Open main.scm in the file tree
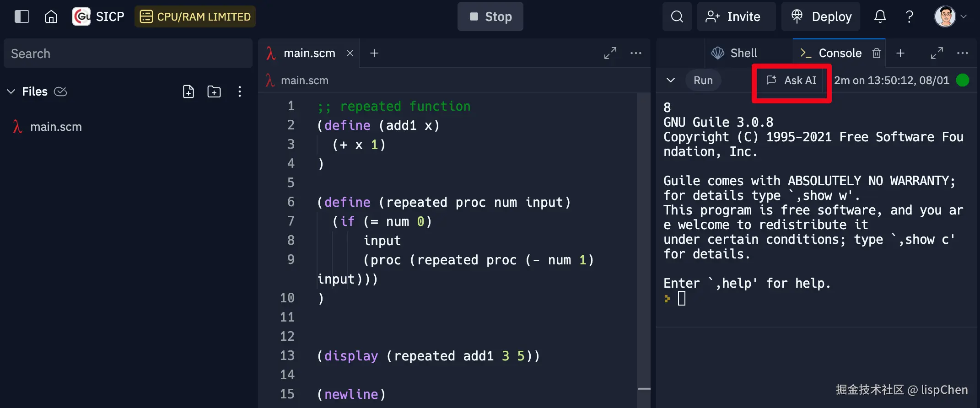Image resolution: width=980 pixels, height=408 pixels. [x=55, y=127]
